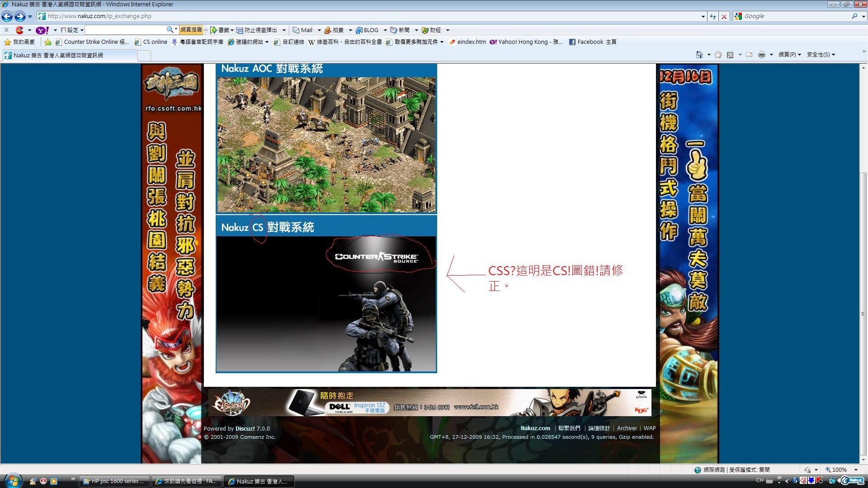Image resolution: width=868 pixels, height=488 pixels.
Task: Click the add to favorites bar icon
Action: click(x=47, y=42)
